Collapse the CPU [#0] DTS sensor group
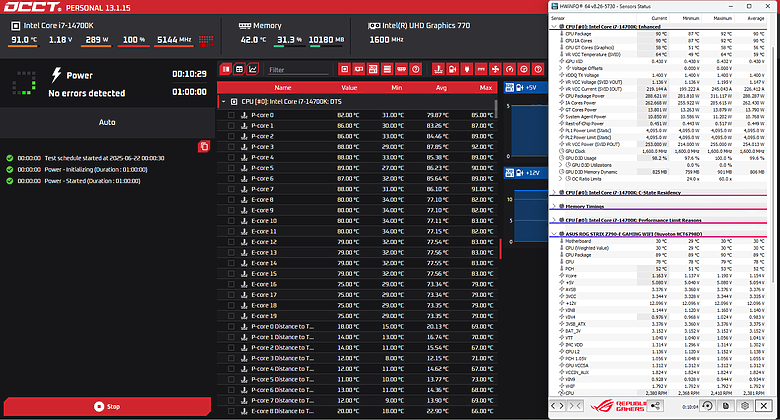The height and width of the screenshot is (420, 780). click(x=223, y=102)
